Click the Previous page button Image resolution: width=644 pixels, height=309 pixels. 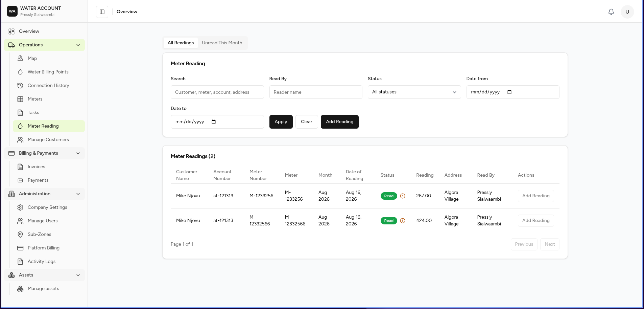coord(524,244)
